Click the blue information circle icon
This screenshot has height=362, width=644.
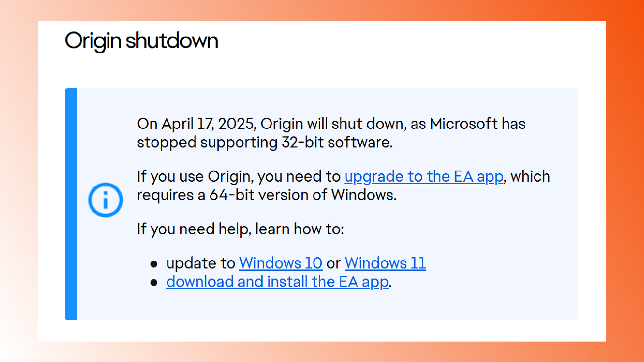click(105, 200)
